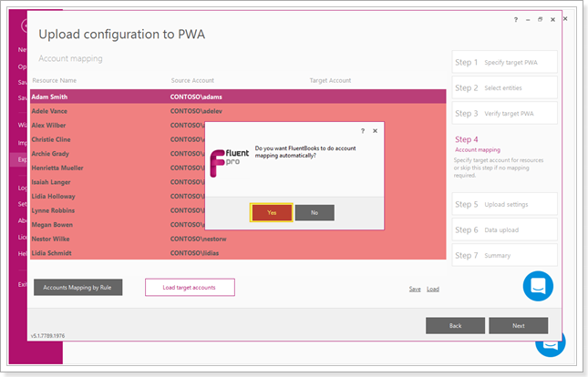Click the Save link
The image size is (588, 377).
pyautogui.click(x=415, y=289)
